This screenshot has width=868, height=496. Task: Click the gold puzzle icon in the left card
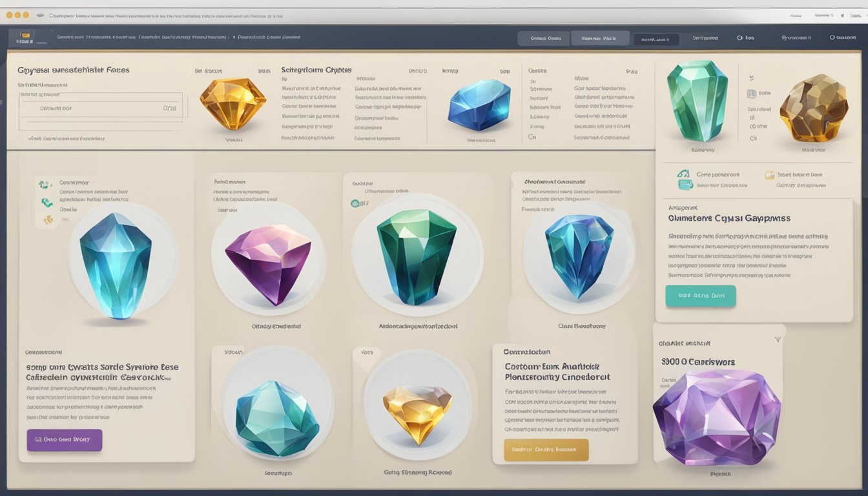pos(48,220)
